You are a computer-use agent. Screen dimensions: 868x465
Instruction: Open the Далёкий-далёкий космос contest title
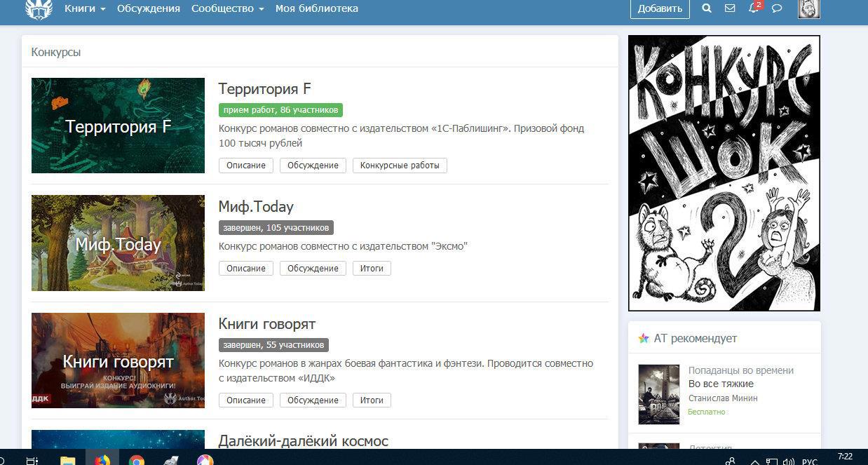pyautogui.click(x=303, y=441)
